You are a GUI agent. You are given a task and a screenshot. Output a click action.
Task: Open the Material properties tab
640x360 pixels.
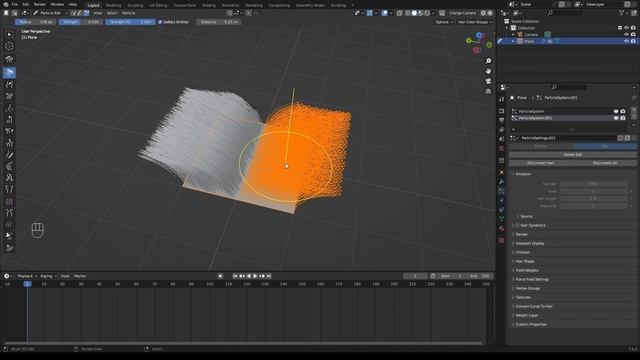tap(502, 229)
